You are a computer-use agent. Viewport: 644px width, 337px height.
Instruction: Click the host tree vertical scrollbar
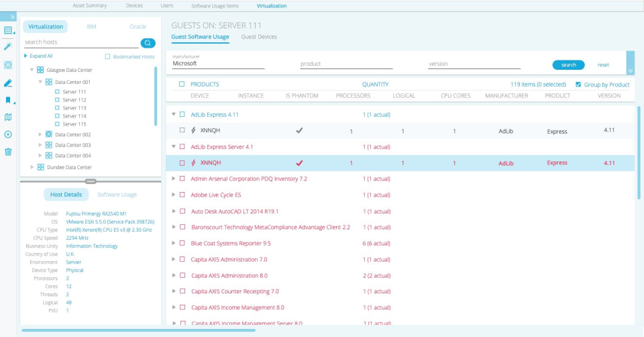[x=156, y=97]
